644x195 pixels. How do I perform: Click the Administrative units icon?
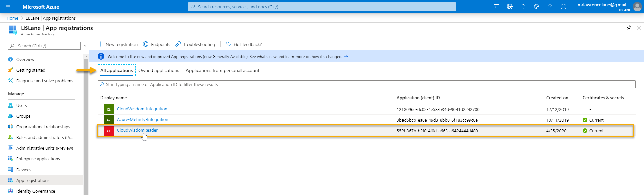click(x=10, y=148)
